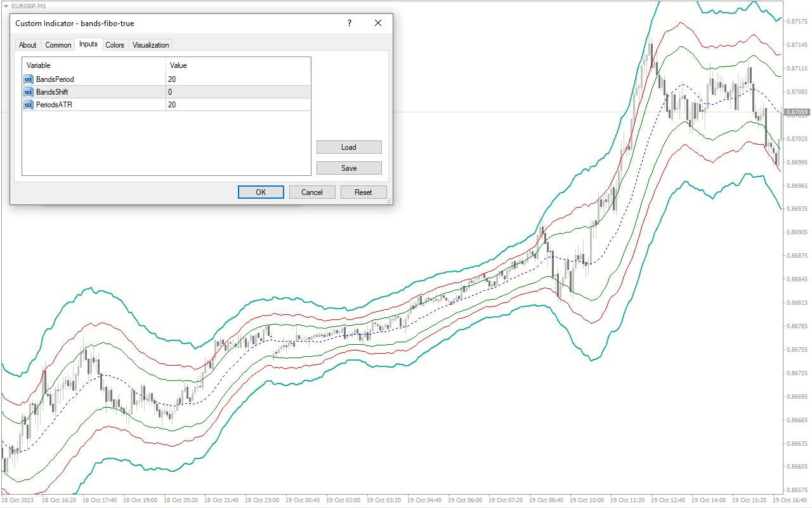Image resolution: width=812 pixels, height=508 pixels.
Task: Open the Colors tab
Action: 115,45
